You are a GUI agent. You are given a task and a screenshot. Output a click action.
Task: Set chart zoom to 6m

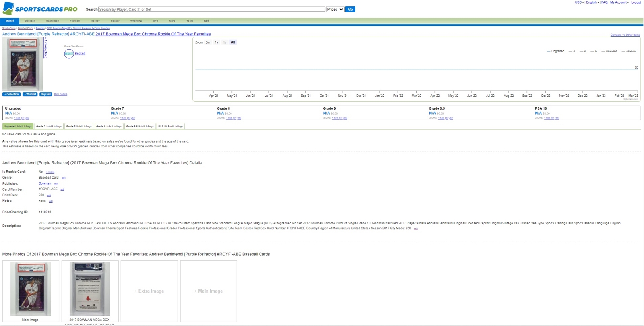point(208,42)
